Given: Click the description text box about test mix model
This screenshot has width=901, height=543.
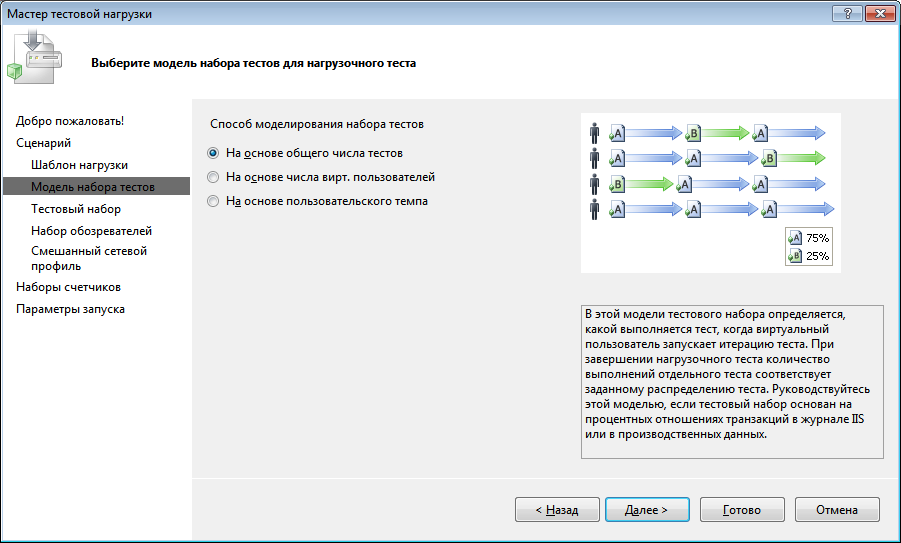Looking at the screenshot, I should (x=732, y=382).
